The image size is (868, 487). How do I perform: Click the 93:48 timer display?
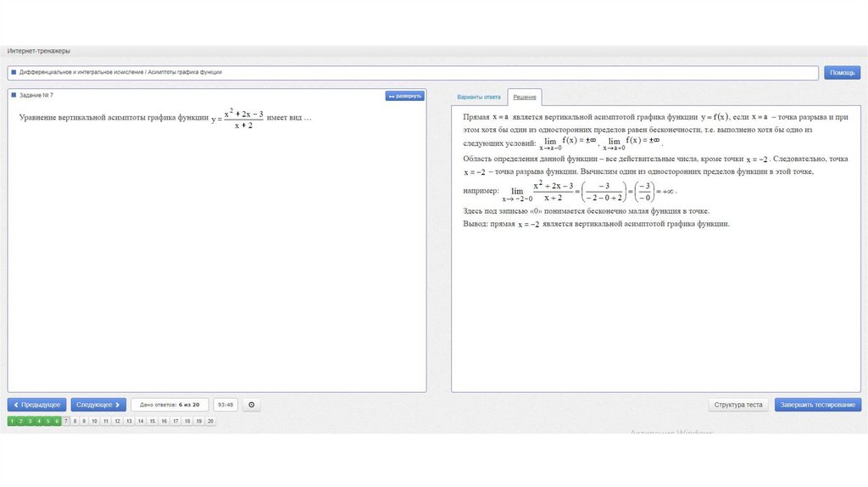pos(225,405)
